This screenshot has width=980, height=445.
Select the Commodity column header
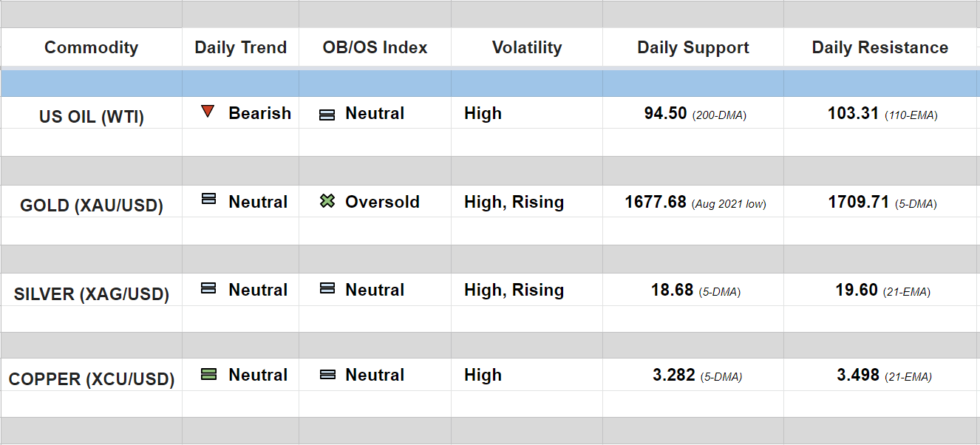[91, 47]
